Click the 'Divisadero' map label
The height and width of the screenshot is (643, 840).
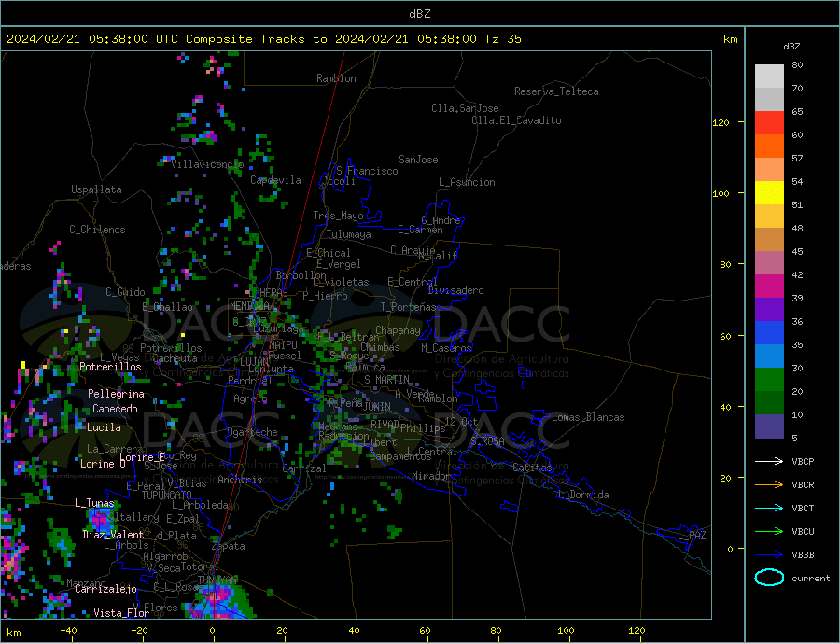455,290
